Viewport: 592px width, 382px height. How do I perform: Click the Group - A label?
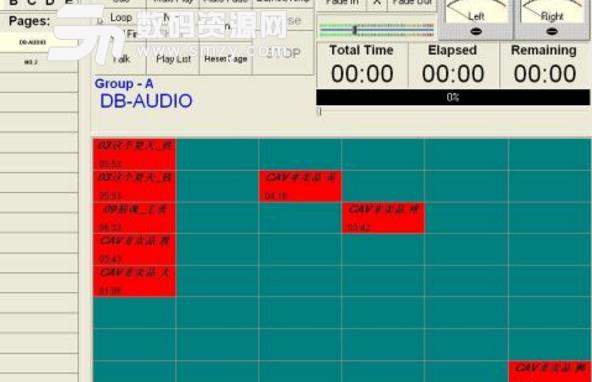pos(124,83)
